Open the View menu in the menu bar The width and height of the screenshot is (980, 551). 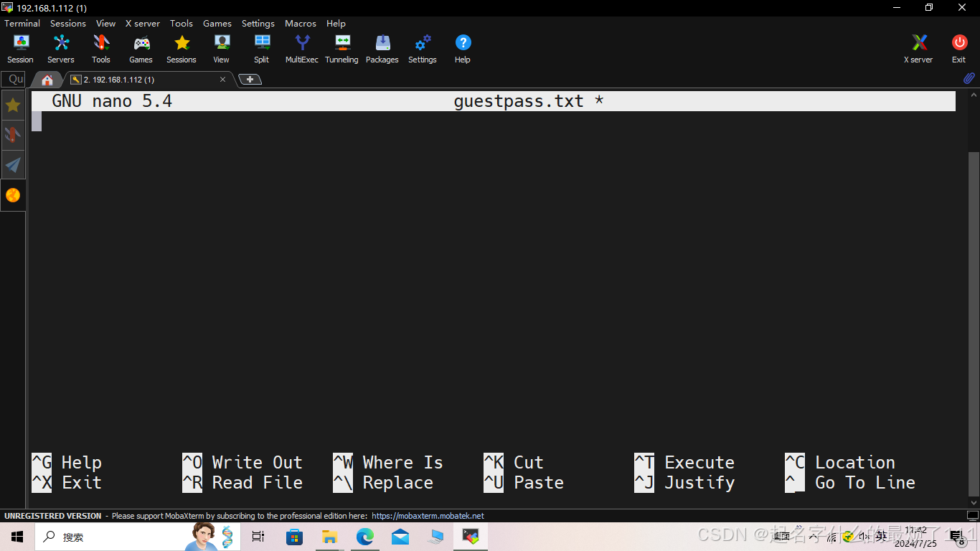point(106,23)
